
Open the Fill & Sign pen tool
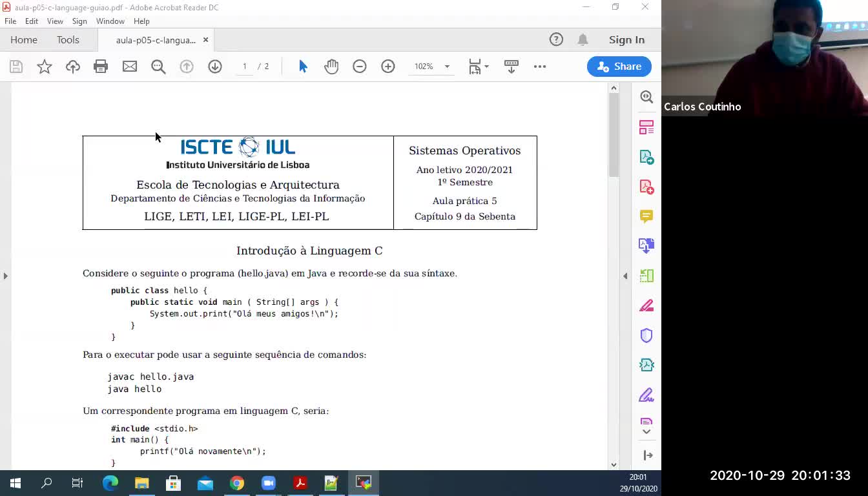(646, 395)
